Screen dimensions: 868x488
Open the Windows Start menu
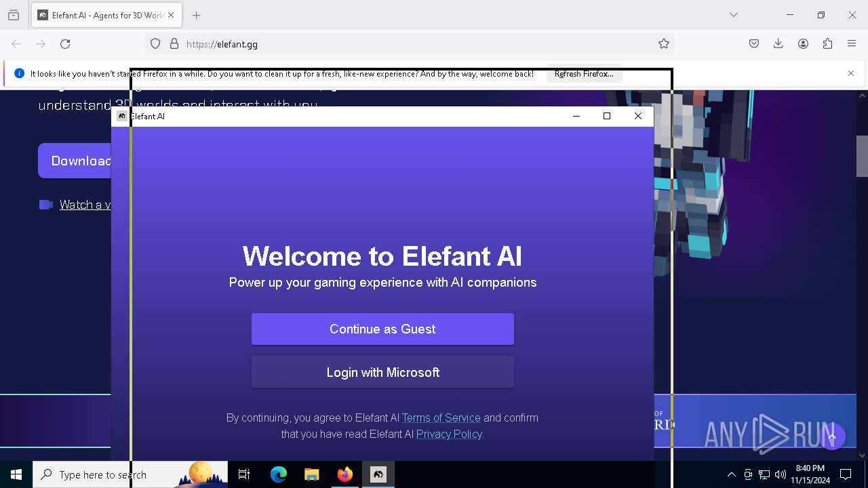coord(16,474)
